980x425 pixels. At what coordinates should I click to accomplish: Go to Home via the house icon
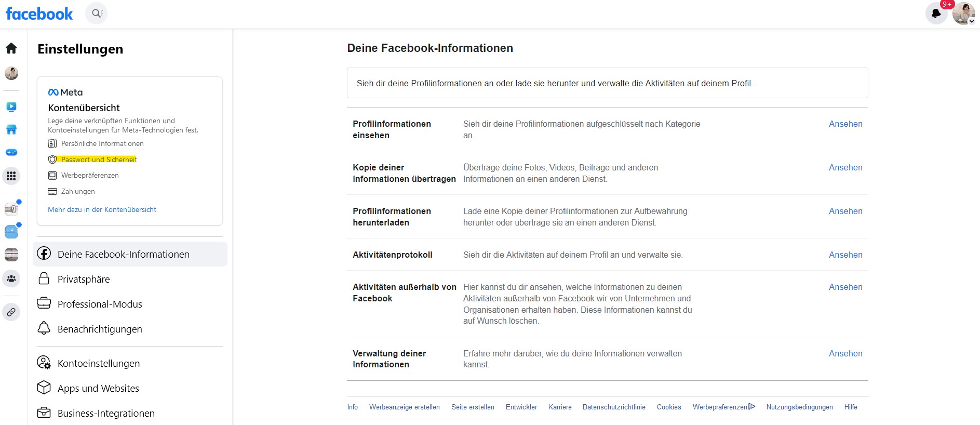pyautogui.click(x=11, y=48)
